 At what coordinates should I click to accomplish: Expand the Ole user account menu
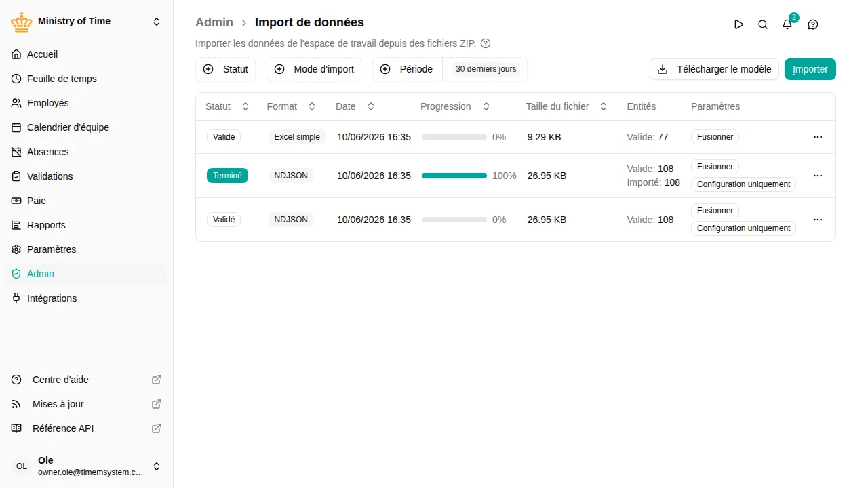click(157, 466)
